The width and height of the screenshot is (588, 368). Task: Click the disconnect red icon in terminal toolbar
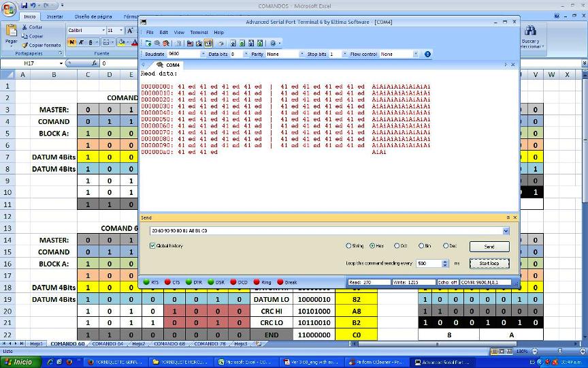[x=166, y=43]
